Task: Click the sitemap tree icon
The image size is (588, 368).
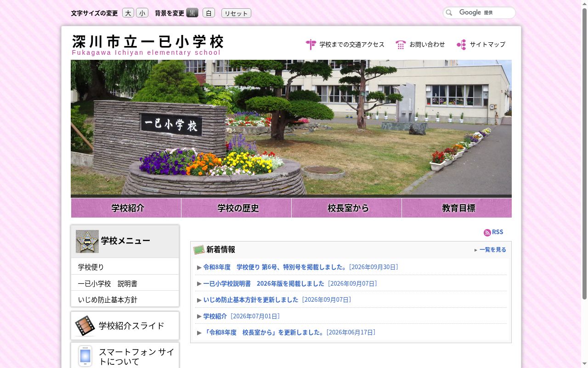Action: click(x=461, y=45)
